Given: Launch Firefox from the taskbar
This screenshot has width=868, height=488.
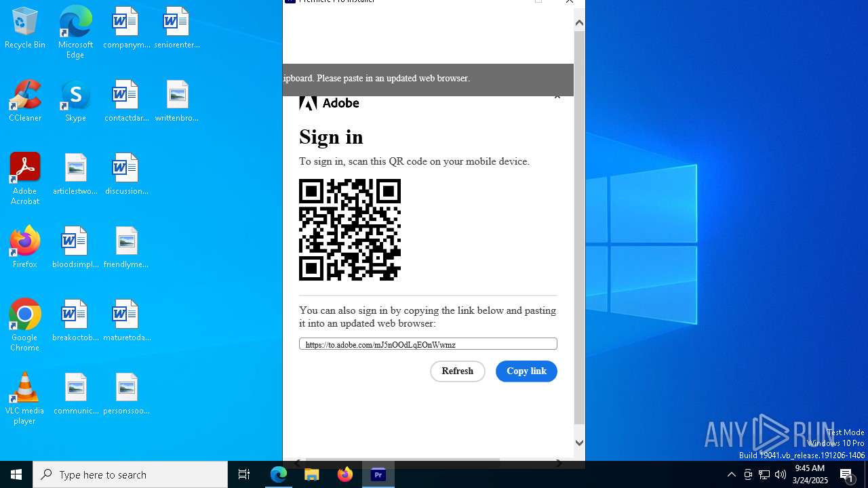Looking at the screenshot, I should click(x=345, y=474).
